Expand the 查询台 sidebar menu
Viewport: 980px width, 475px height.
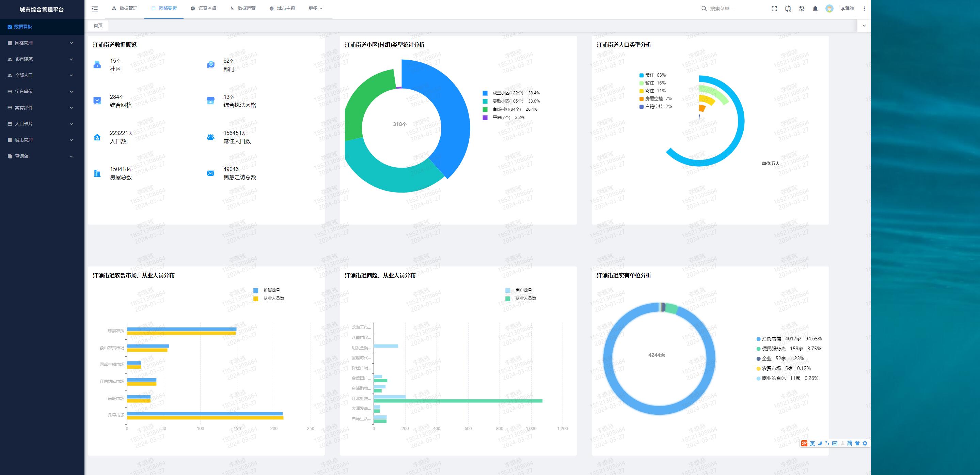tap(42, 156)
